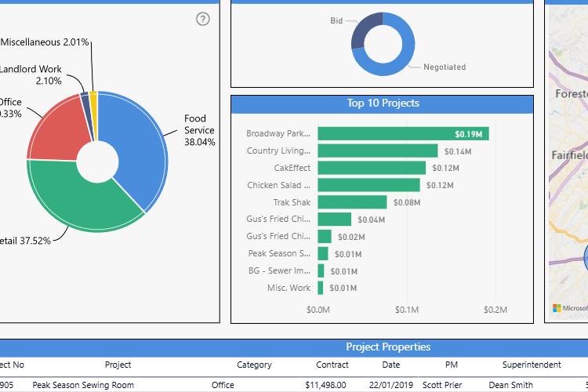Select the yellow Miscellaneous donut slice
588x392 pixels.
(x=93, y=113)
